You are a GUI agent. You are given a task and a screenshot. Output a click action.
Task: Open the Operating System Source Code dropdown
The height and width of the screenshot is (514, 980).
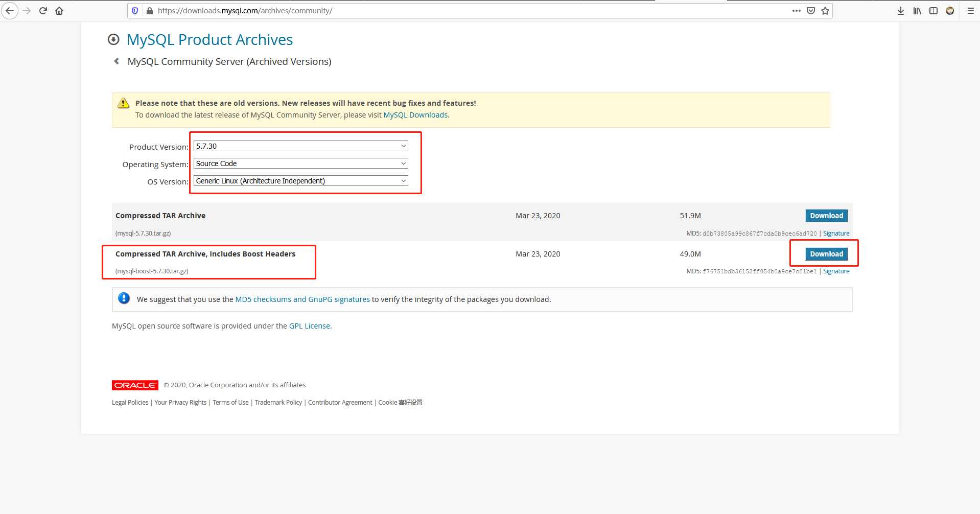pyautogui.click(x=301, y=163)
